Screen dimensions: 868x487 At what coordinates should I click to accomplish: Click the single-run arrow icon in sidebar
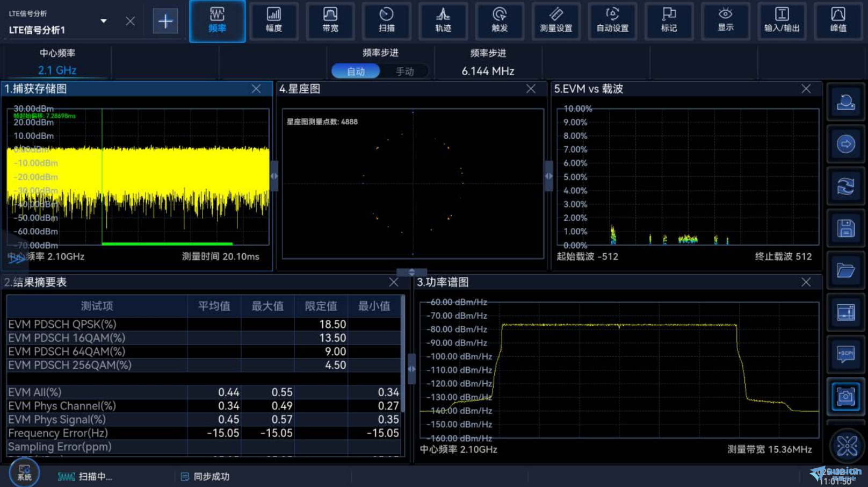845,144
